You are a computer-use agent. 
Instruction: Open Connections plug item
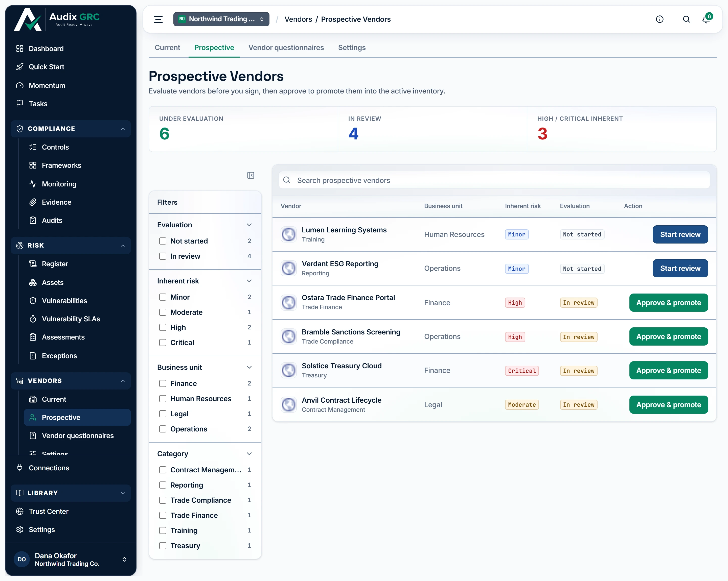point(71,468)
